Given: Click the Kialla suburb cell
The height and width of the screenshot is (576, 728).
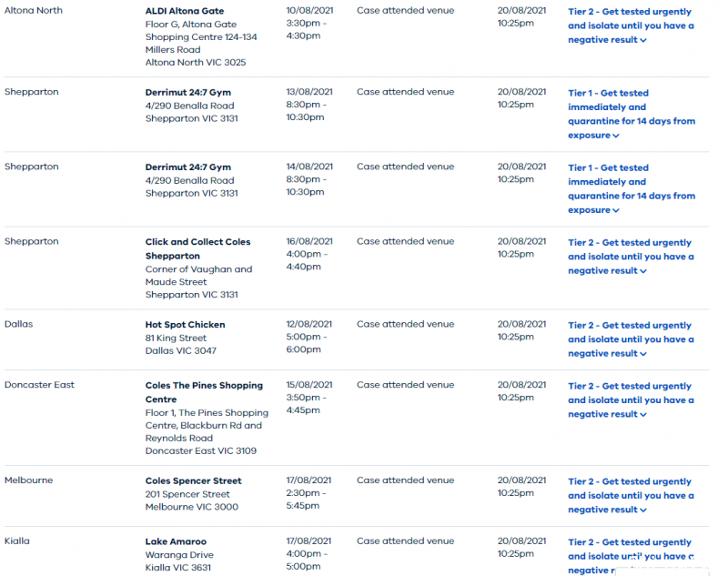Looking at the screenshot, I should 17,541.
